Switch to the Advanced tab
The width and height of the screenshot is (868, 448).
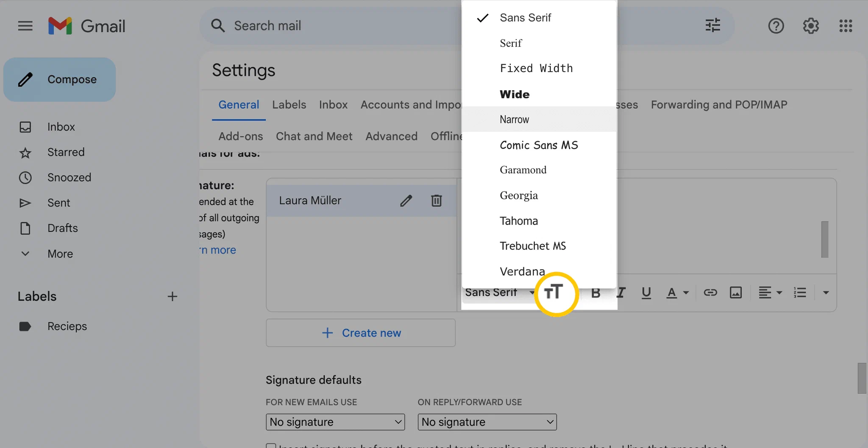391,136
